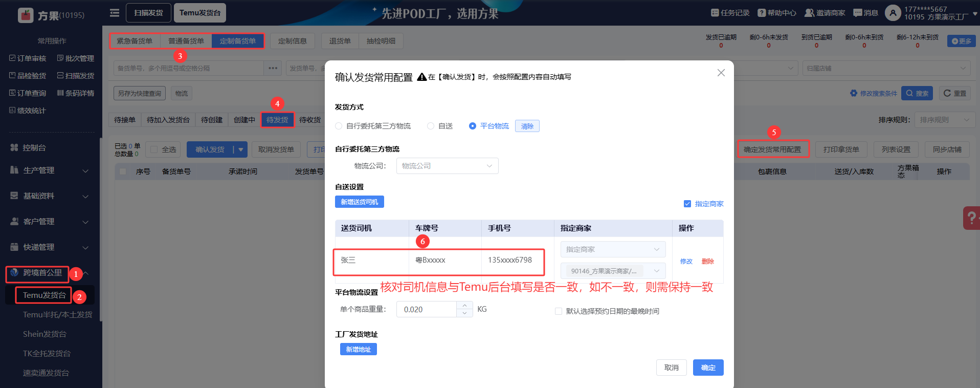Switch to 紧急备货单 tab
Screen dimensions: 980x388
[x=135, y=41]
